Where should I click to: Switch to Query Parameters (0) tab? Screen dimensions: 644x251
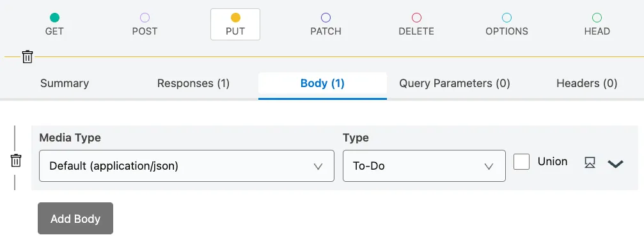(455, 83)
